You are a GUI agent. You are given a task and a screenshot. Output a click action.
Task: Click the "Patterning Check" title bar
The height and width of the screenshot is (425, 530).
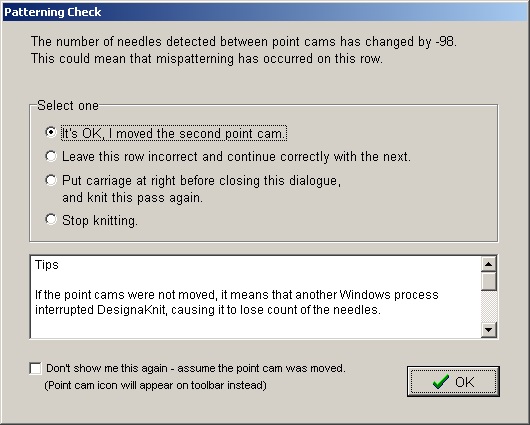[x=265, y=12]
